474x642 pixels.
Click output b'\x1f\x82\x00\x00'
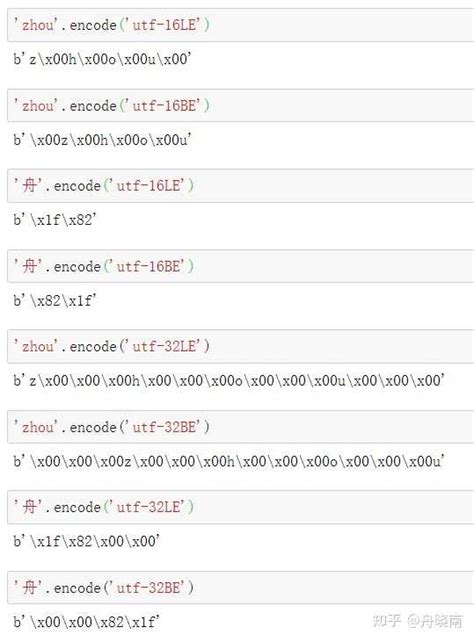click(86, 541)
